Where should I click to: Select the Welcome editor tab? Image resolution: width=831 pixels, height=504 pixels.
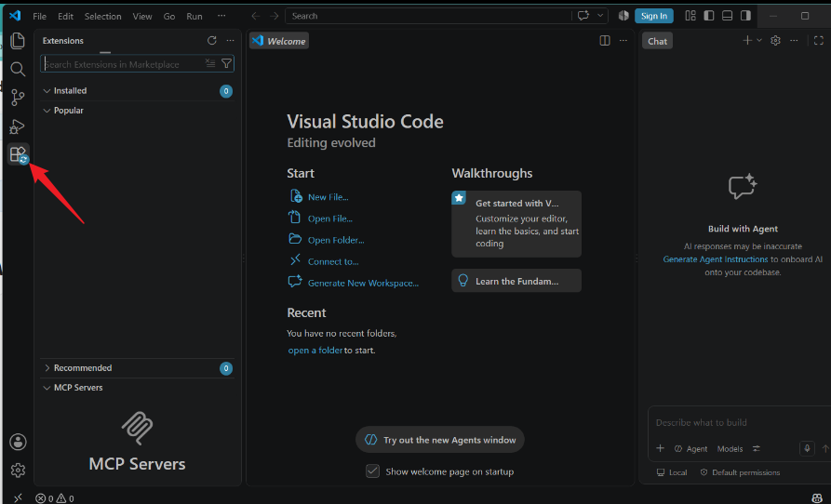click(279, 41)
